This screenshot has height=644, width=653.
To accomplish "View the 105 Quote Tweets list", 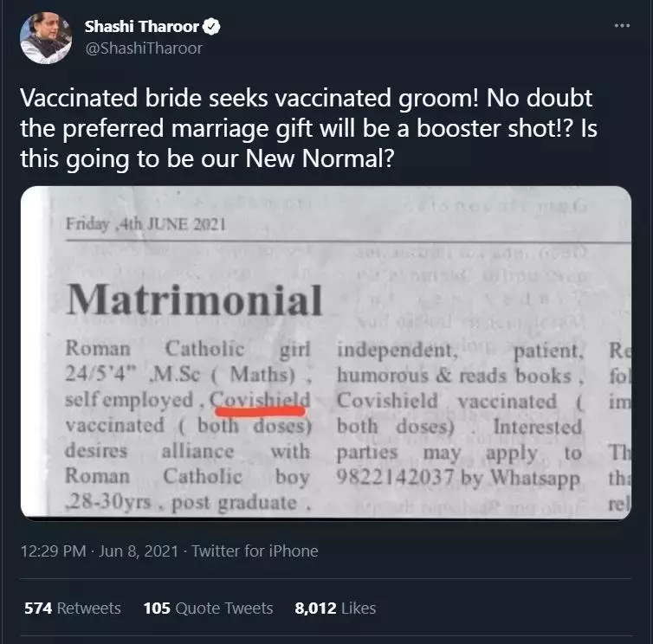I will pos(208,609).
